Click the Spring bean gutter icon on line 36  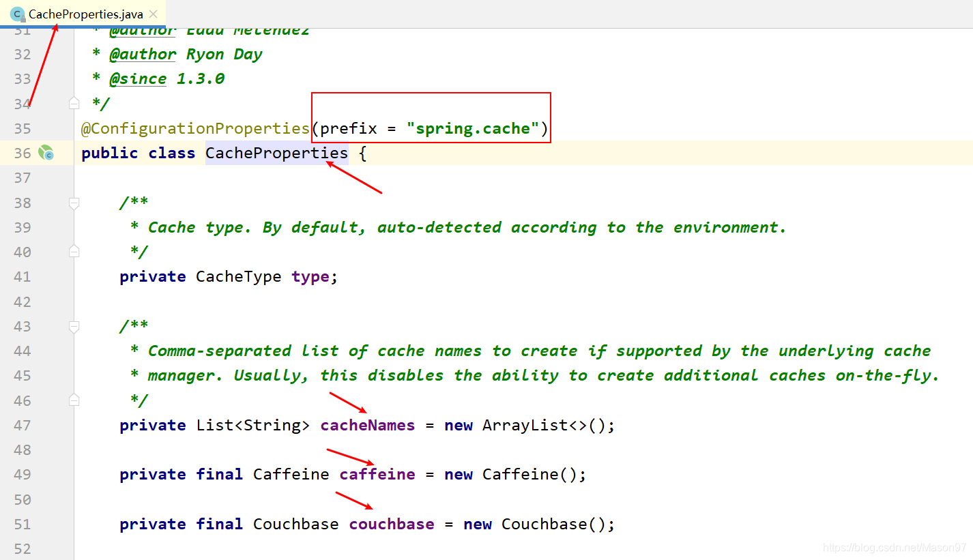coord(46,153)
